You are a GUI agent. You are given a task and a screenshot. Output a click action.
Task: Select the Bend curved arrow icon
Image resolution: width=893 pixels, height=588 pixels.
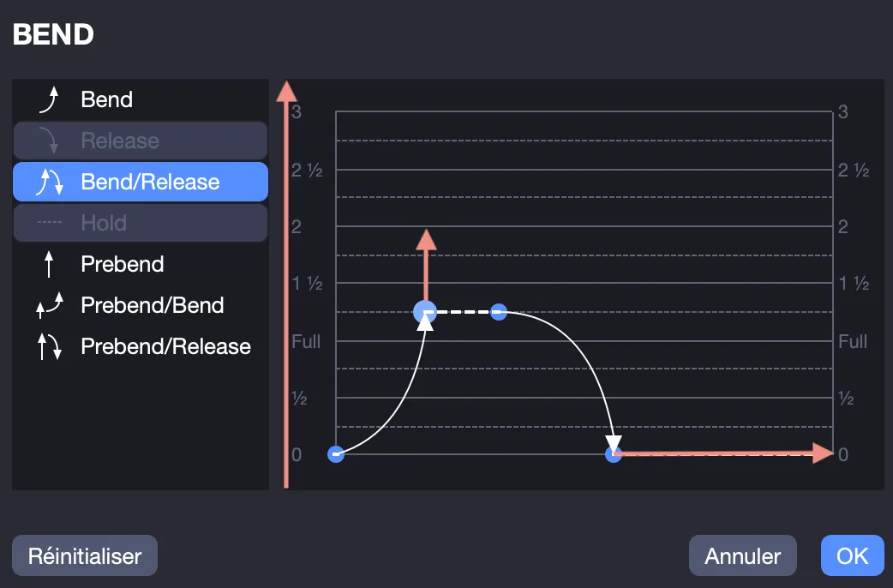[x=49, y=100]
